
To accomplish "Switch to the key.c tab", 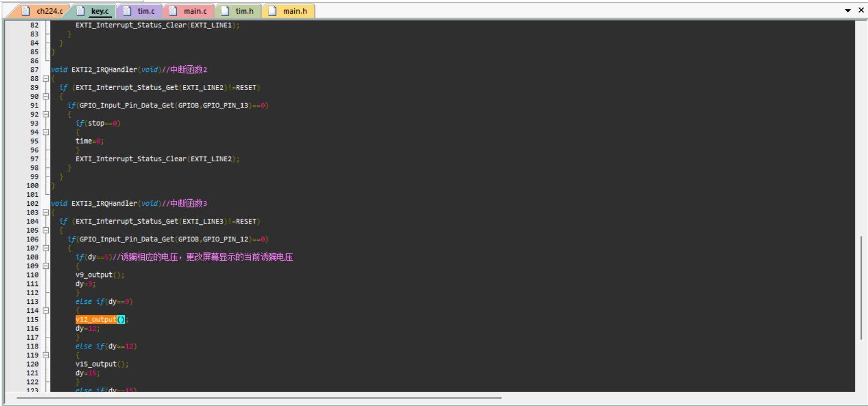I will (99, 11).
